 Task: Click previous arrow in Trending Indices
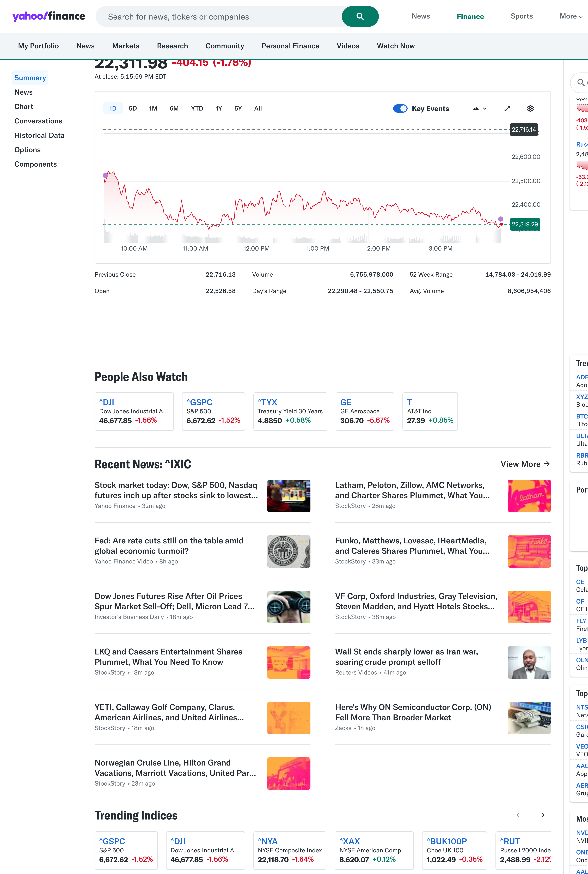click(518, 815)
